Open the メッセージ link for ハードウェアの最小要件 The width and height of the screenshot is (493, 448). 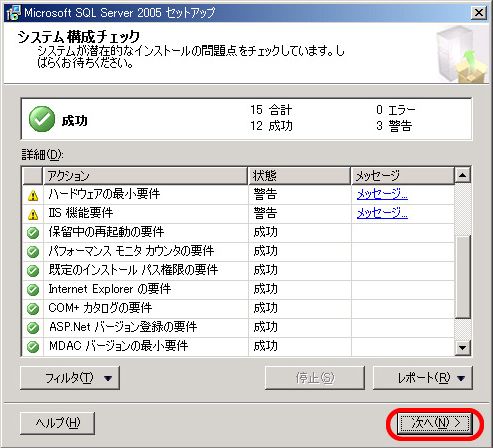382,194
